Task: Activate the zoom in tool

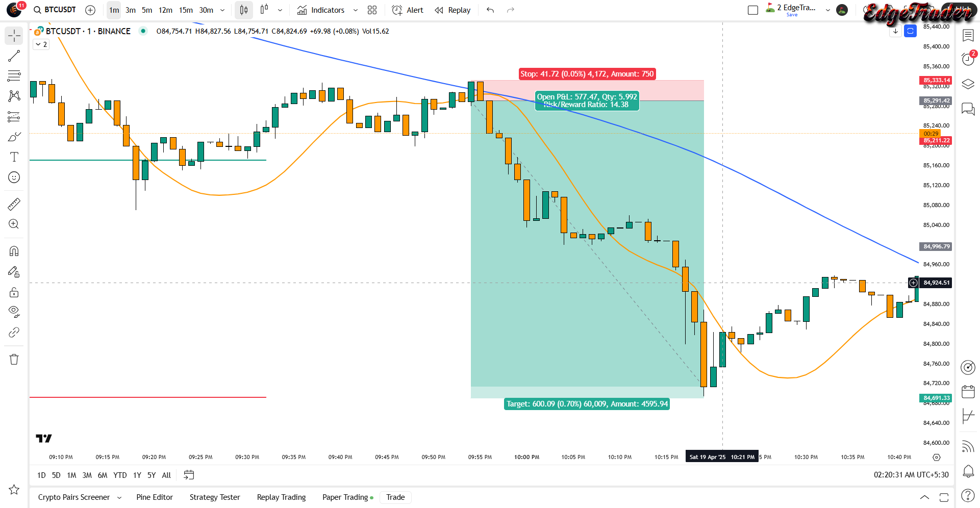Action: 14,224
